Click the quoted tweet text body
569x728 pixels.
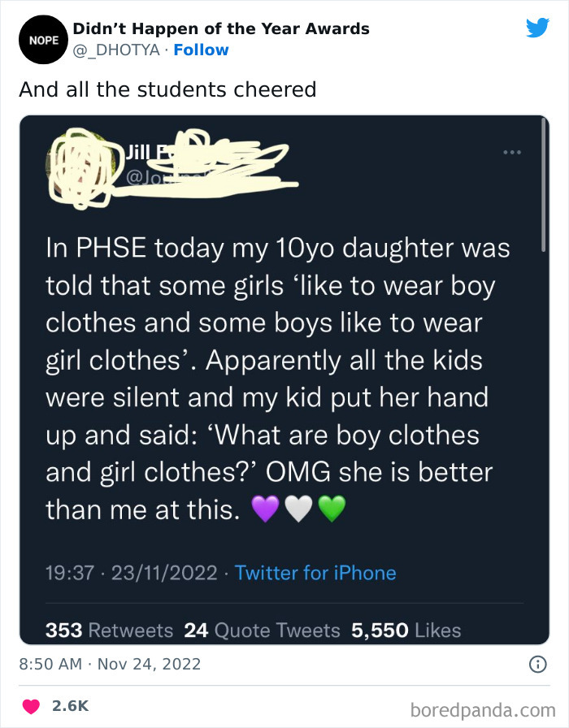278,379
